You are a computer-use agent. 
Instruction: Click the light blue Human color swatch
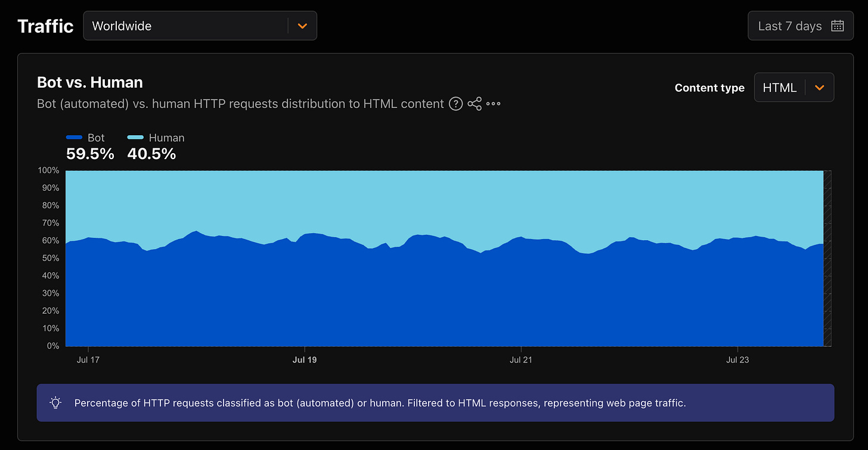(135, 138)
